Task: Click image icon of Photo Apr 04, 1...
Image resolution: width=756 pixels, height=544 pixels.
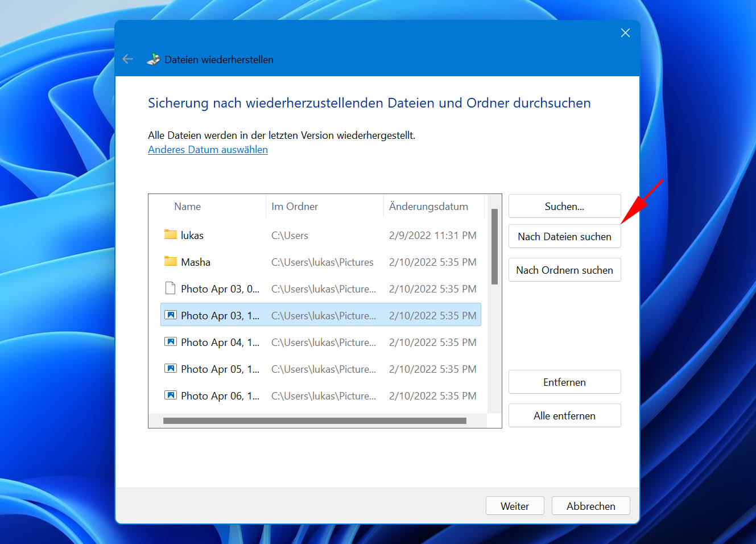Action: pyautogui.click(x=170, y=341)
